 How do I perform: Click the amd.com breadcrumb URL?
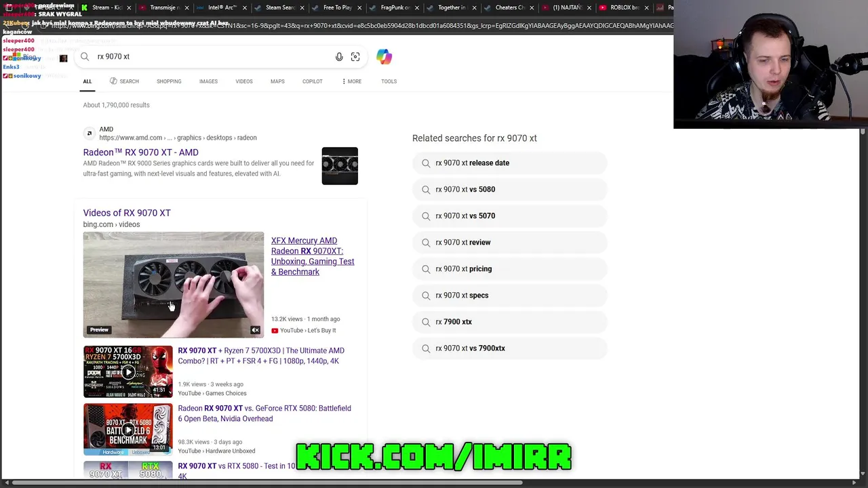point(178,138)
